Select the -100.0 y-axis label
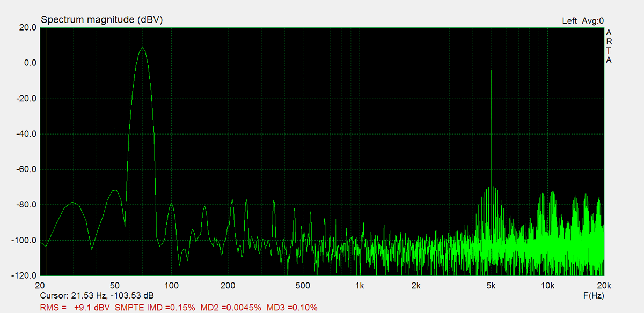 point(24,240)
